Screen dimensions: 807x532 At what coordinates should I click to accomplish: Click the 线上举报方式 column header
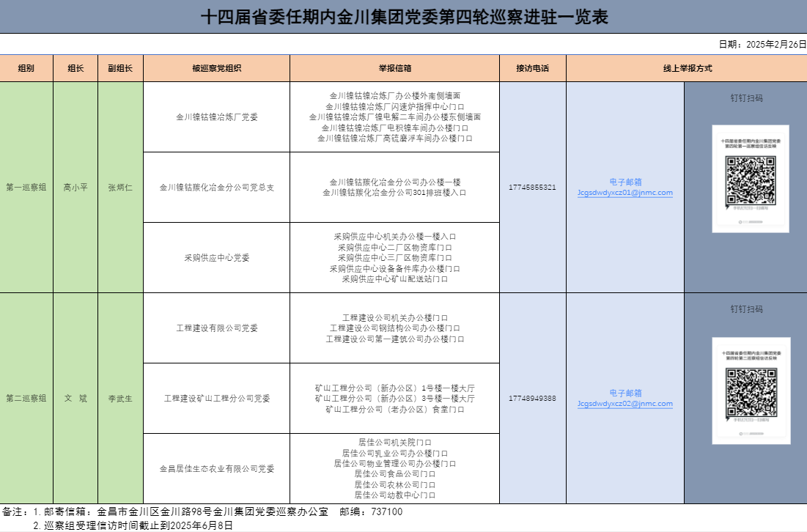(x=687, y=68)
